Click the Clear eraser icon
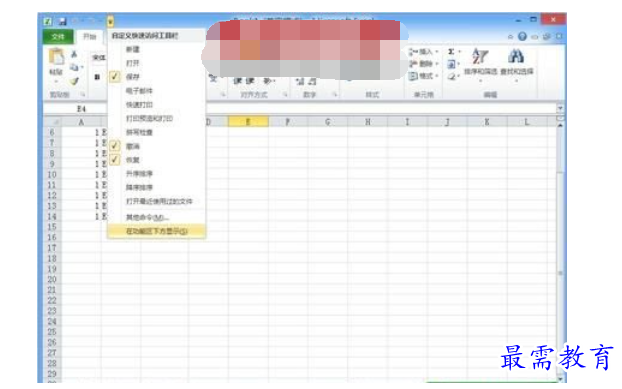622x389 pixels. pos(451,76)
